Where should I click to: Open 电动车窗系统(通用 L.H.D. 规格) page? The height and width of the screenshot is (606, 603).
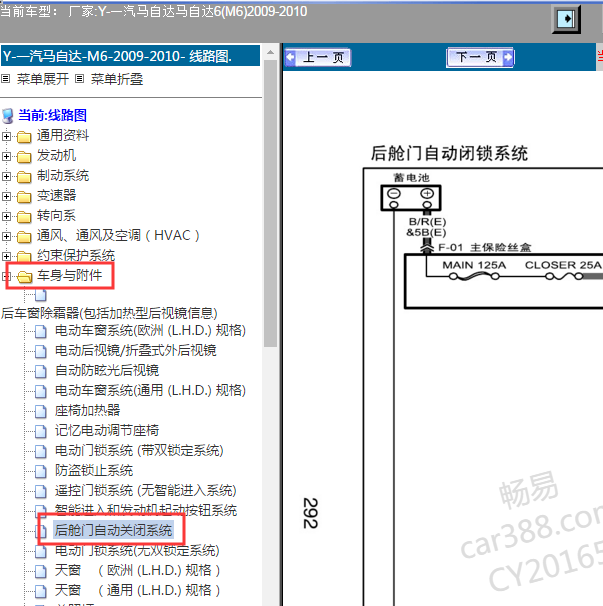pos(150,391)
